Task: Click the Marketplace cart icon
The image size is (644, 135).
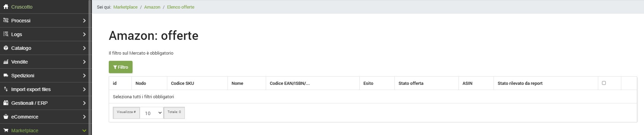Action: point(6,131)
